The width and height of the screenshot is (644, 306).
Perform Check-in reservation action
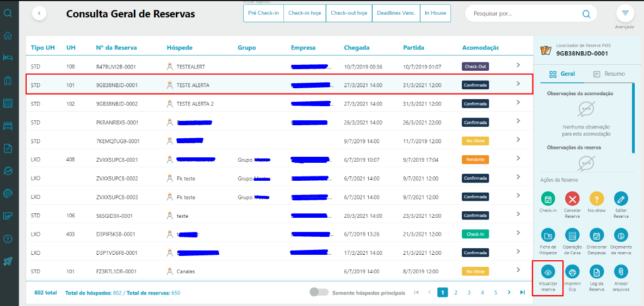point(548,199)
